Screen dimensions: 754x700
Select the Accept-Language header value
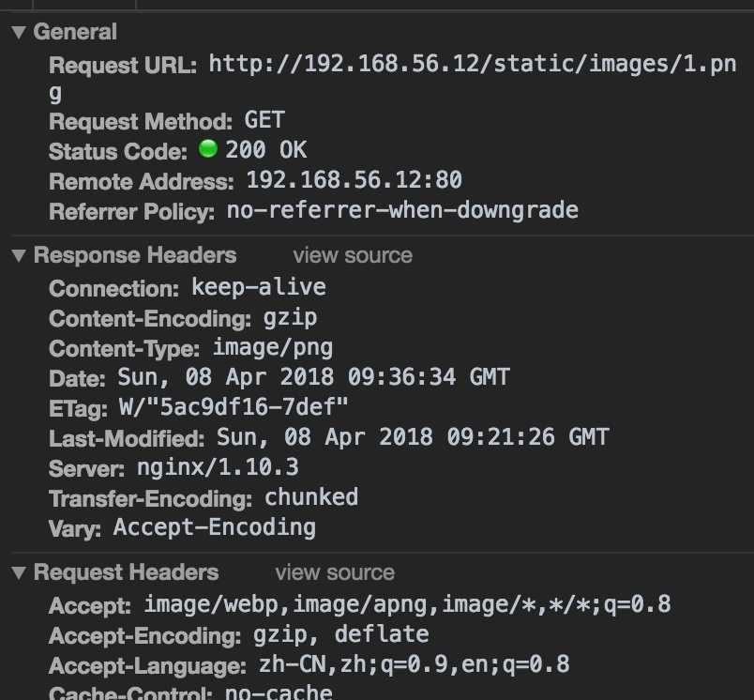[x=414, y=664]
